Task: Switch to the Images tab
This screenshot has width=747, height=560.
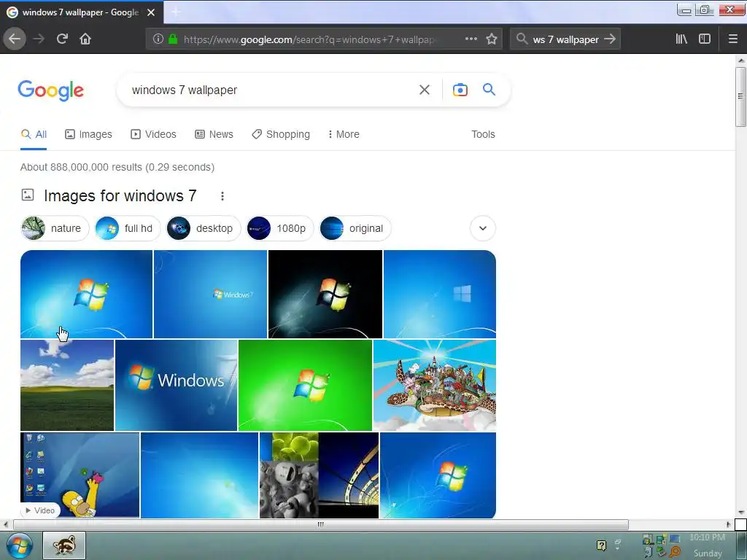Action: (88, 134)
